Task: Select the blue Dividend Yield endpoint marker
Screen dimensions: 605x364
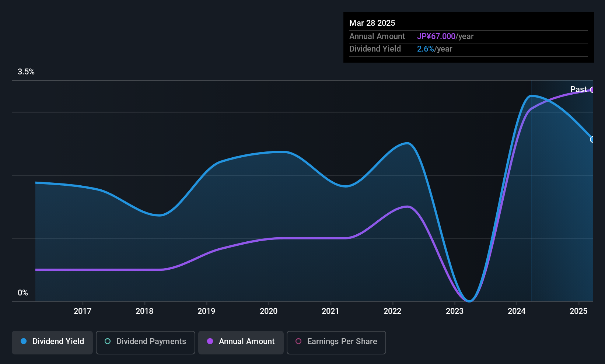Action: (592, 140)
